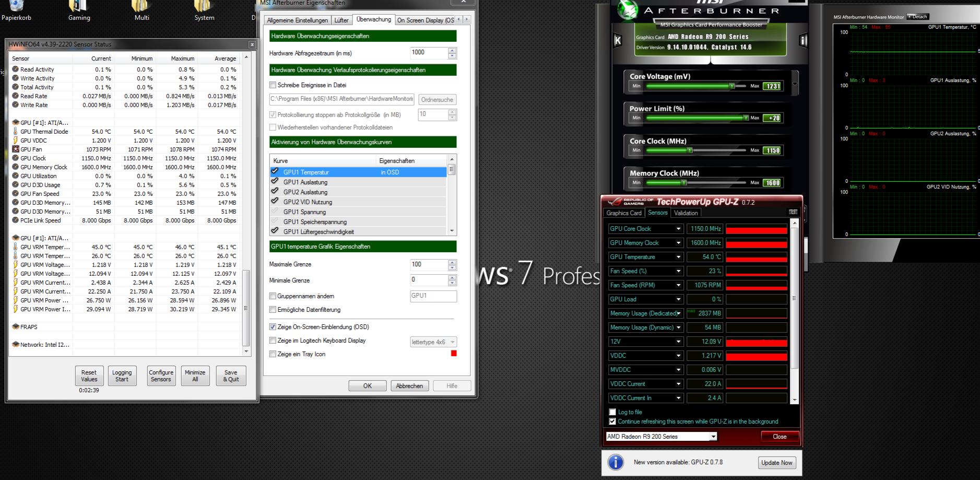
Task: Click the Maximale Grenze input field
Action: pyautogui.click(x=429, y=264)
